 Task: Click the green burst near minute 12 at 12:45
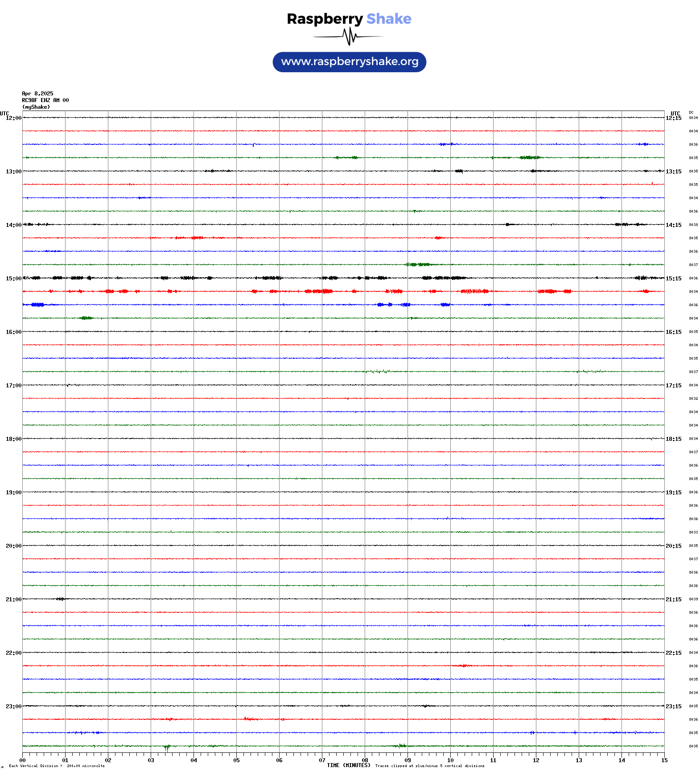pos(530,157)
